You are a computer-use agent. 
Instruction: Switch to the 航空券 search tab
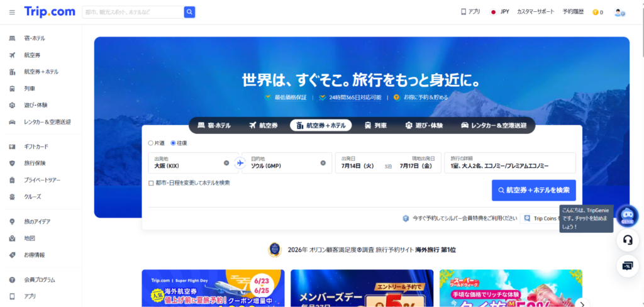(264, 125)
